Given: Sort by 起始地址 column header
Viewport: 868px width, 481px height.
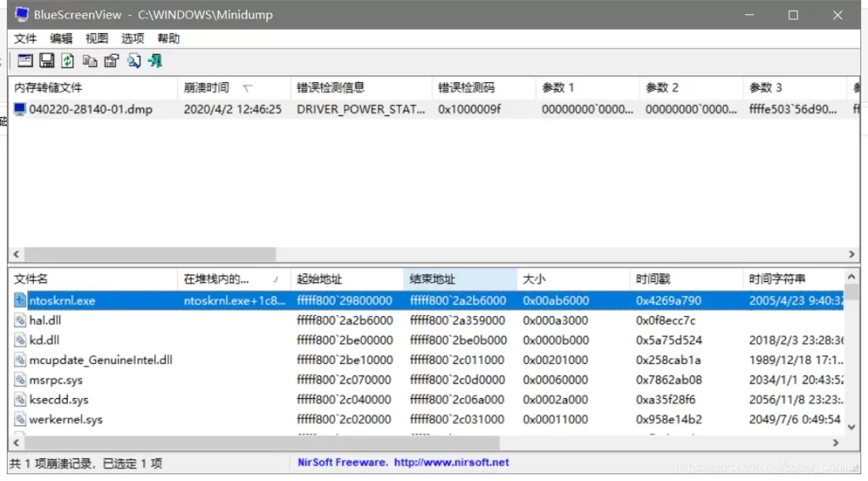Looking at the screenshot, I should [347, 279].
